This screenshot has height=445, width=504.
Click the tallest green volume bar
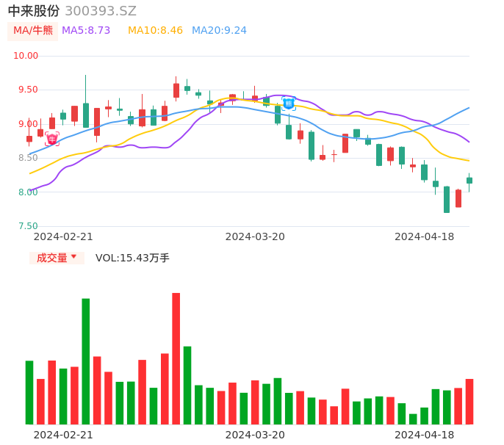click(86, 361)
